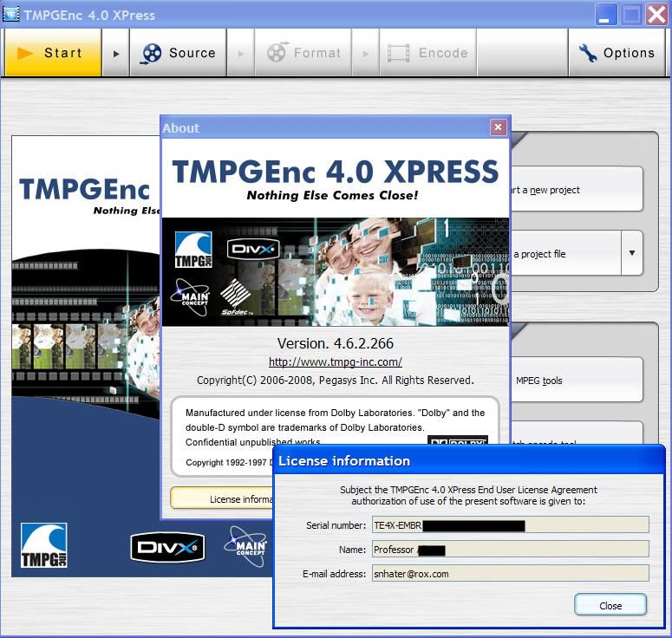
Task: Close the About dialog with X
Action: (498, 127)
